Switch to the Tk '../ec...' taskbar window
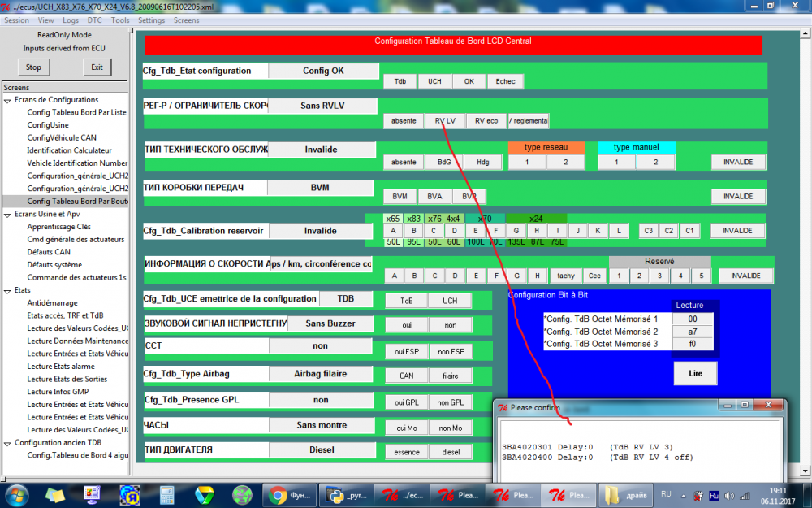This screenshot has height=508, width=812. (403, 495)
